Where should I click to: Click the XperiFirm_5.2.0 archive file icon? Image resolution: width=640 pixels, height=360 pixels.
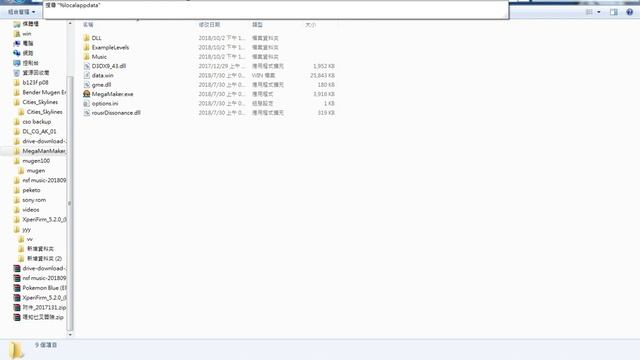coord(17,298)
